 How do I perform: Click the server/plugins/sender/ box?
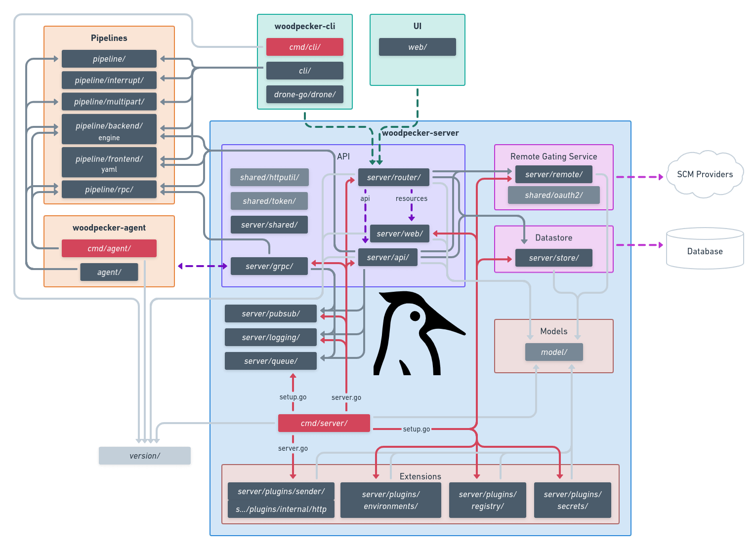click(x=281, y=491)
